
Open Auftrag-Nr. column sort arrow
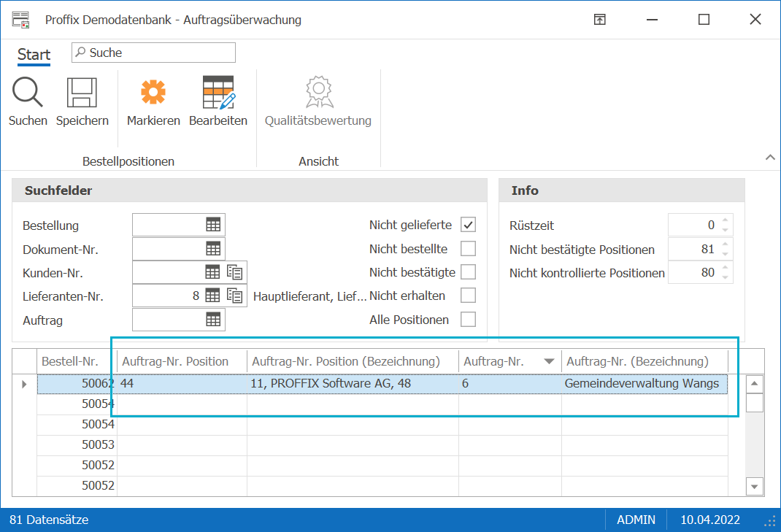[x=549, y=361]
